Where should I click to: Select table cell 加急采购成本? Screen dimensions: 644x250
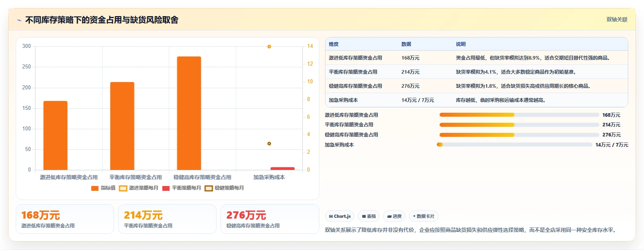click(343, 100)
